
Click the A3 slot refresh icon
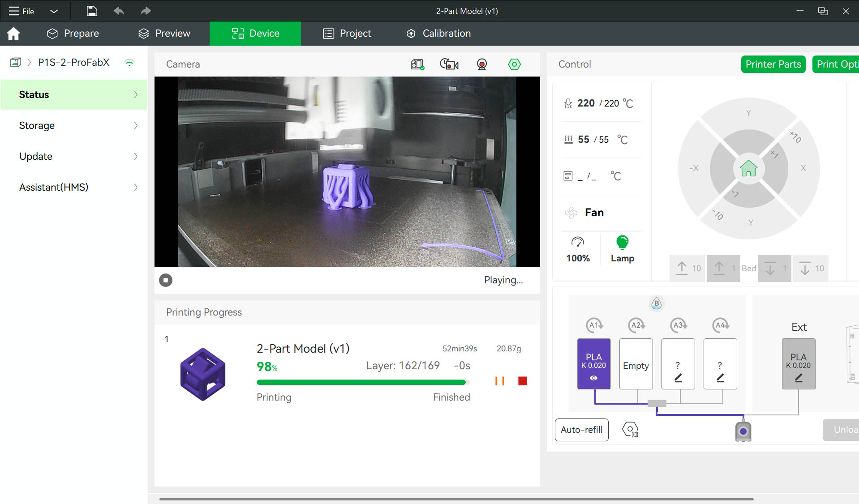coord(679,325)
